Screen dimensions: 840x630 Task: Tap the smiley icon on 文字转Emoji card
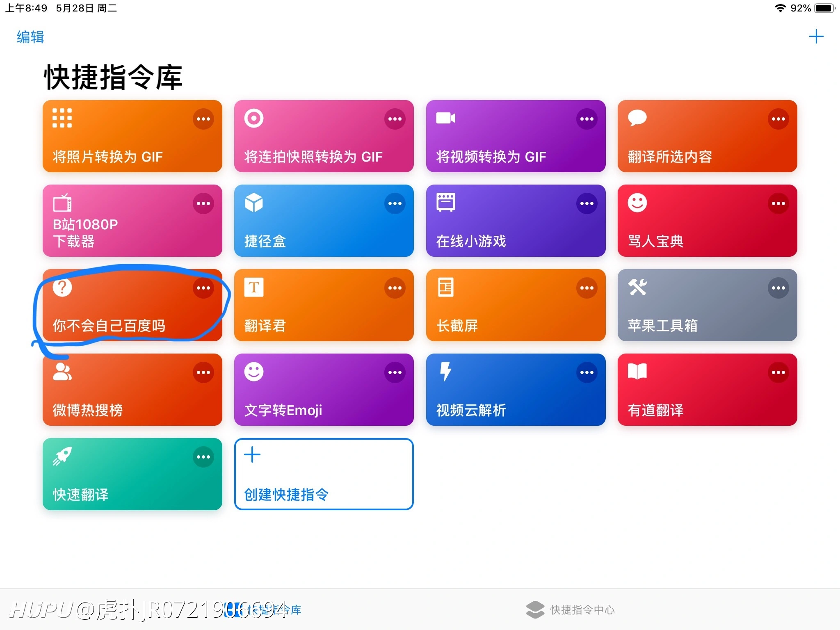click(254, 372)
